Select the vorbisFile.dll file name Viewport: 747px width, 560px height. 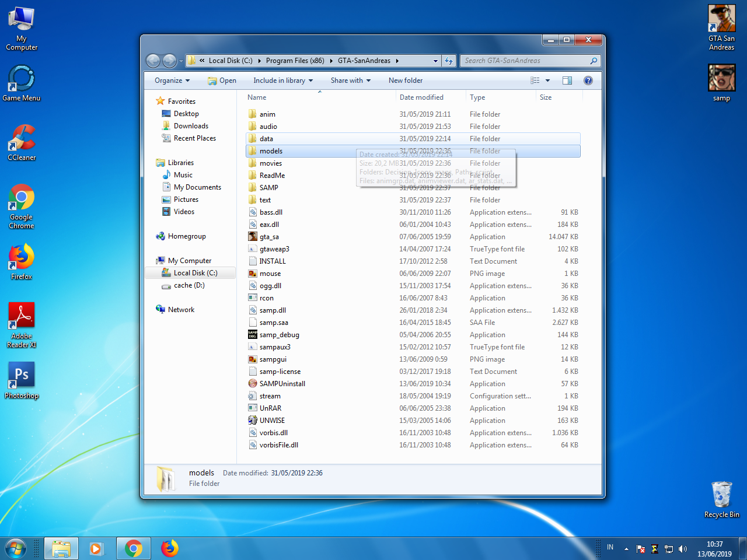279,445
